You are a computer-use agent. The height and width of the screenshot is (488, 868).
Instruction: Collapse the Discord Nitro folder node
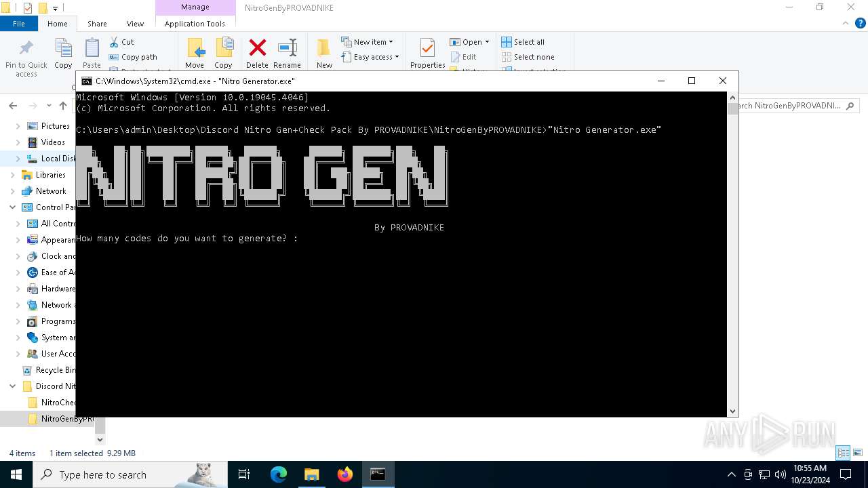point(12,386)
